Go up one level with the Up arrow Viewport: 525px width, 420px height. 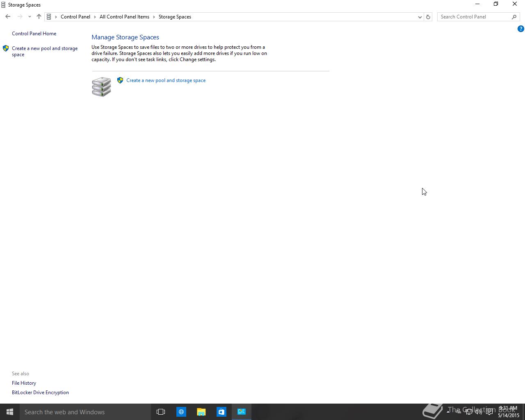(39, 17)
